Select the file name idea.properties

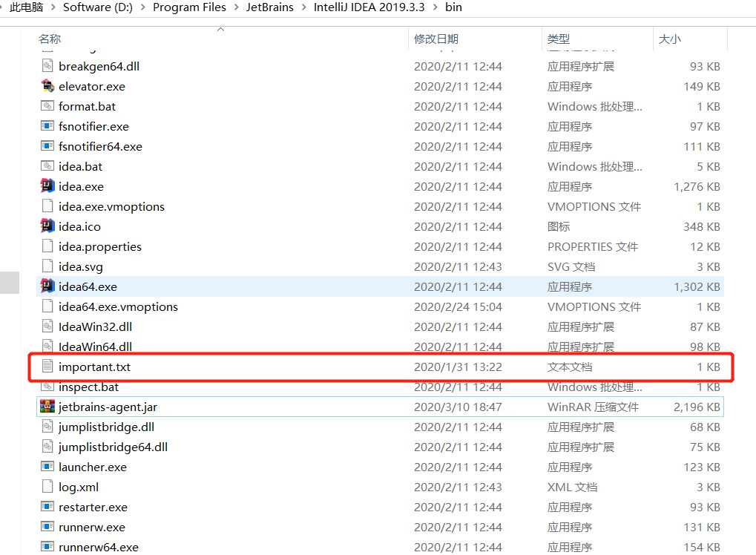100,247
